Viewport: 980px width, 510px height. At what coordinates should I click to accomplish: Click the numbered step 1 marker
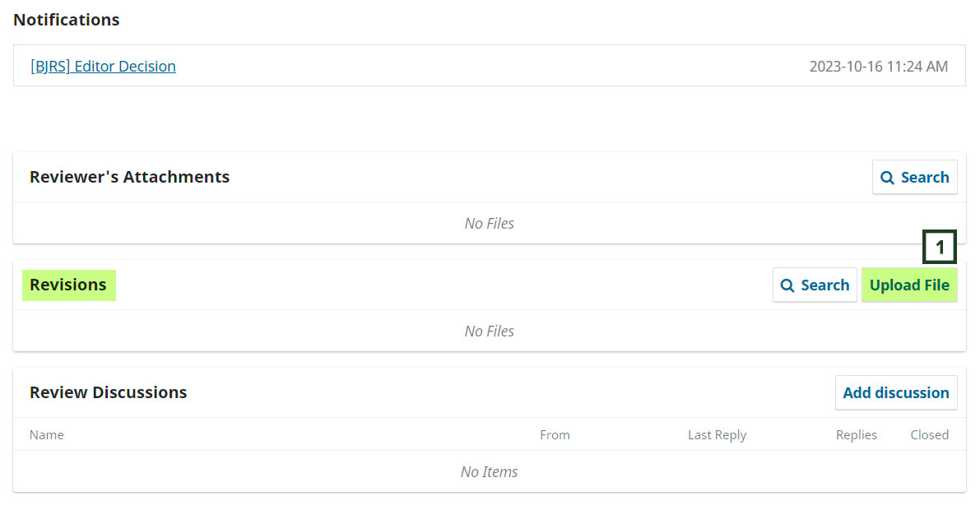point(940,247)
